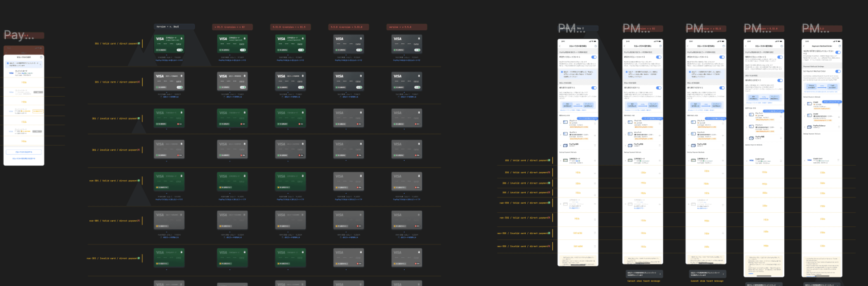Click back arrow in leftmost PM screen
This screenshot has width=868, height=286.
[x=560, y=46]
